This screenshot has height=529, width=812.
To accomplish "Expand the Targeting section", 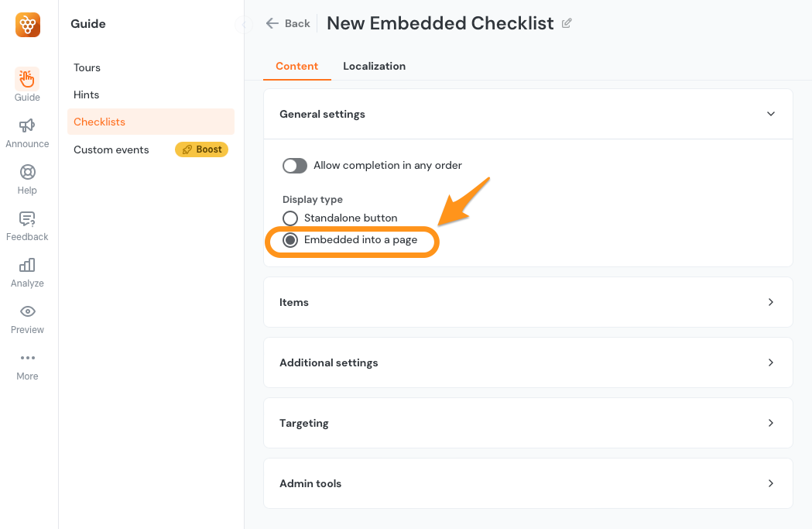I will click(x=771, y=423).
